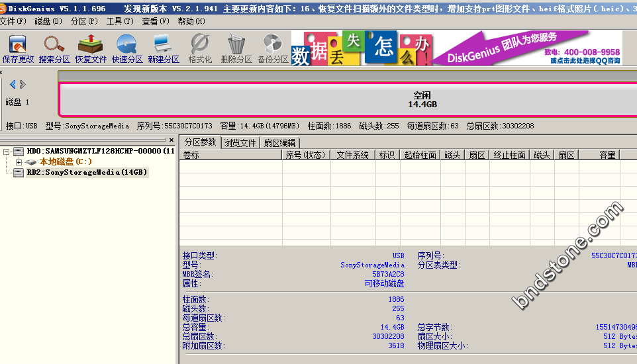
Task: Select the New Partition (新建分区) icon
Action: pos(164,49)
